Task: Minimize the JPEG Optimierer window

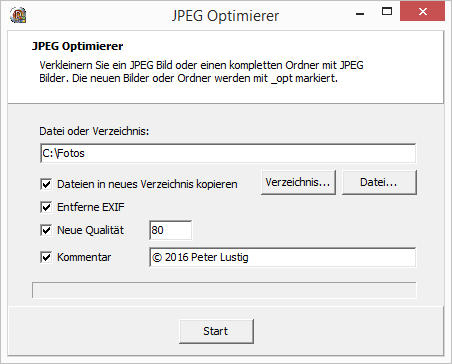Action: 360,12
